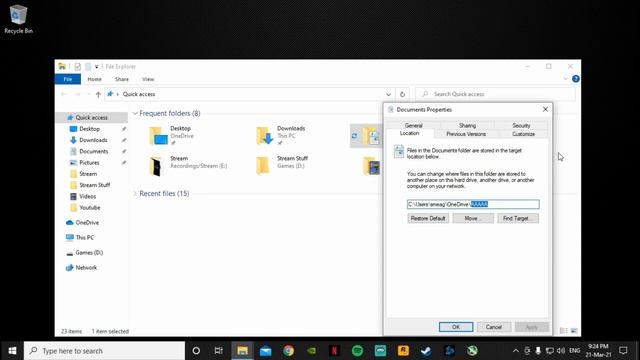Open volume control in system tray
This screenshot has width=640, height=360.
[x=561, y=351]
